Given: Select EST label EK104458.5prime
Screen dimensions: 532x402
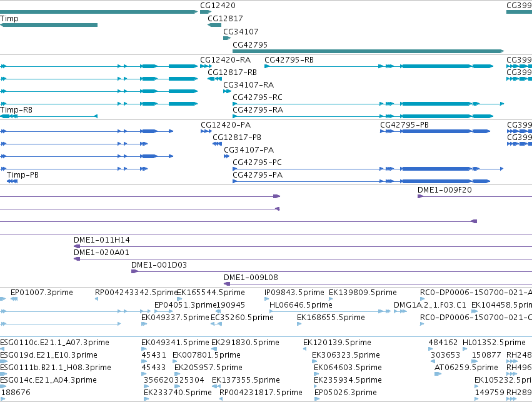Looking at the screenshot, I should pyautogui.click(x=502, y=305).
